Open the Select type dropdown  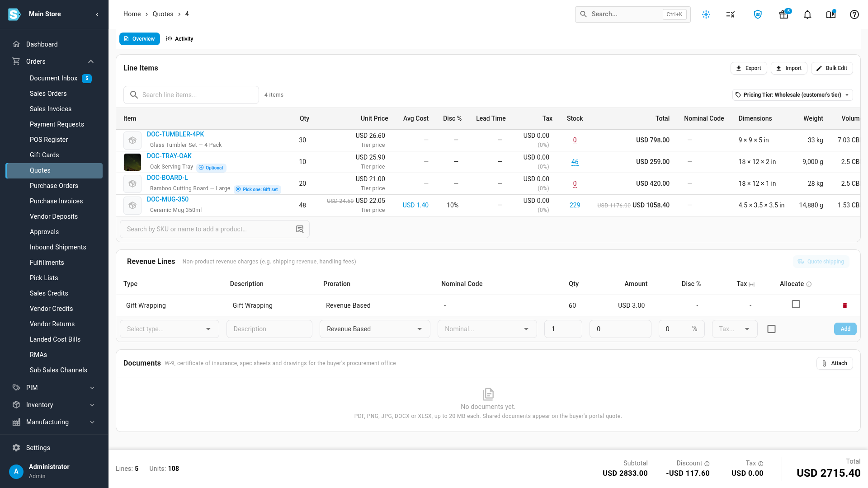[170, 329]
